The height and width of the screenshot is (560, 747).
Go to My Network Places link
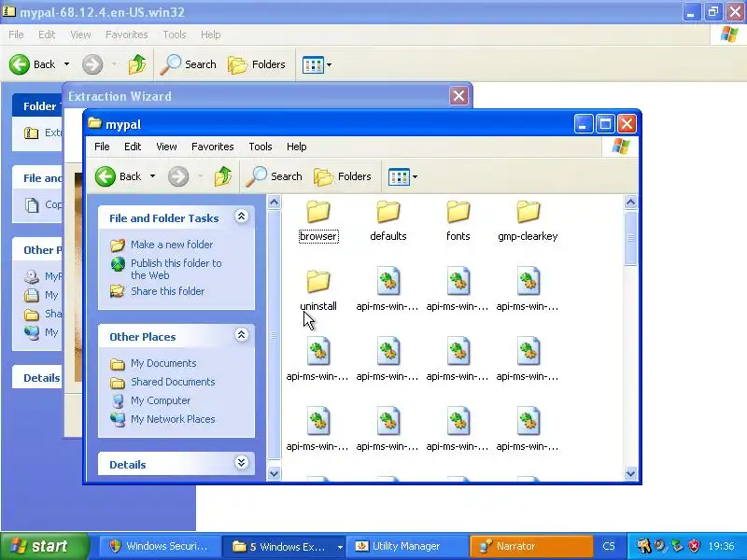click(173, 419)
